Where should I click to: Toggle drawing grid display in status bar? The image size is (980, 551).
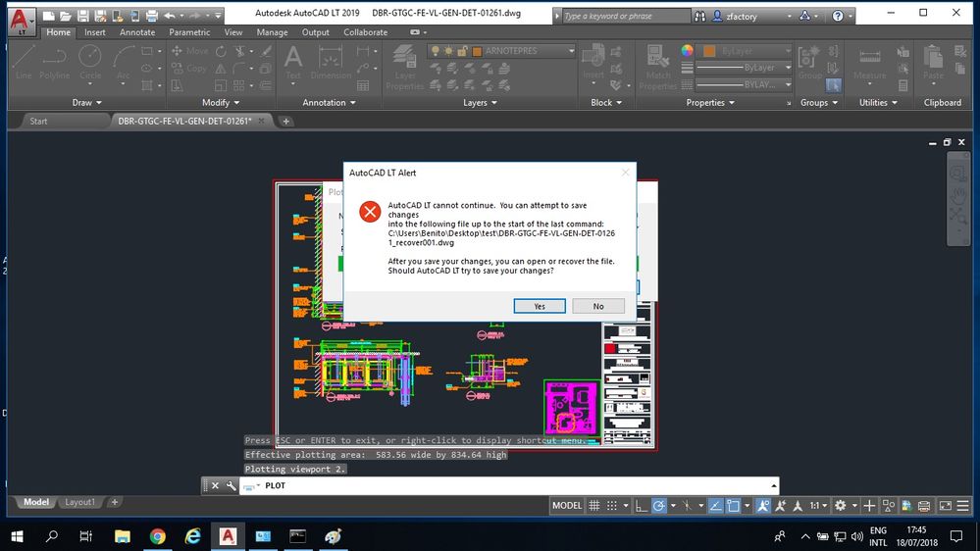[594, 505]
